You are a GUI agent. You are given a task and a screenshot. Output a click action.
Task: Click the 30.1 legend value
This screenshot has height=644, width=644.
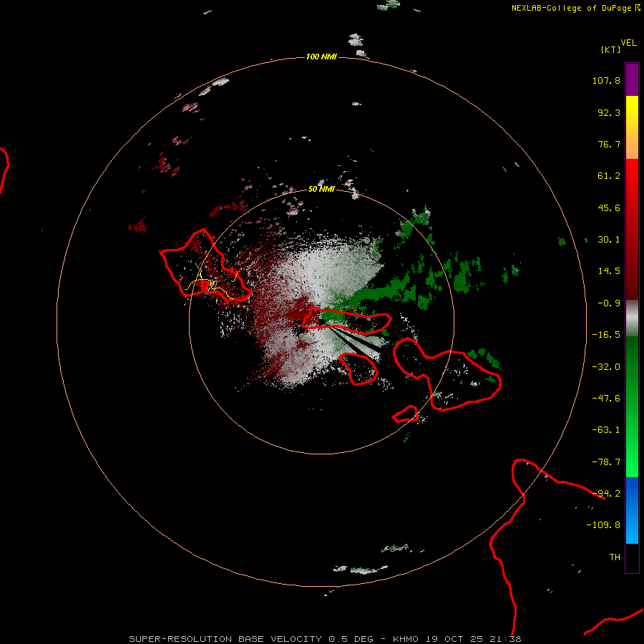[609, 240]
